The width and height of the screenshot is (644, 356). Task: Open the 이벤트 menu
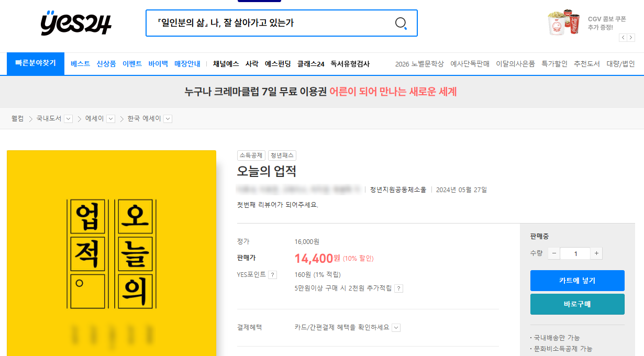[x=132, y=64]
